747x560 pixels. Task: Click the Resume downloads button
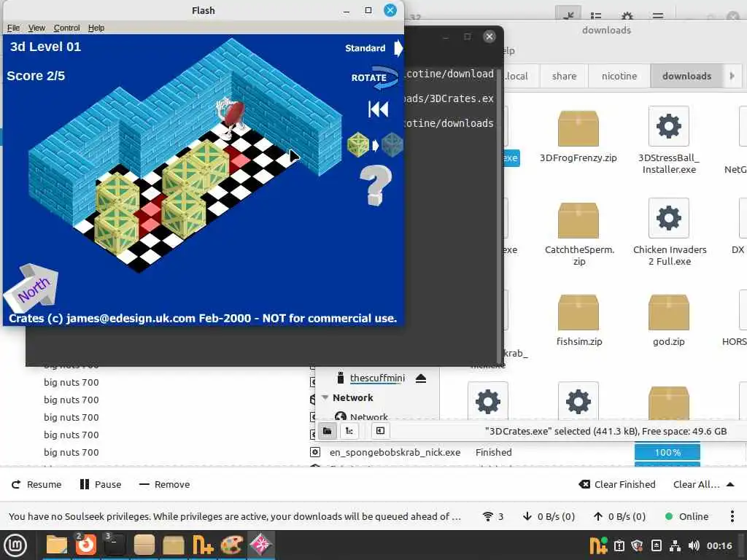pyautogui.click(x=36, y=484)
